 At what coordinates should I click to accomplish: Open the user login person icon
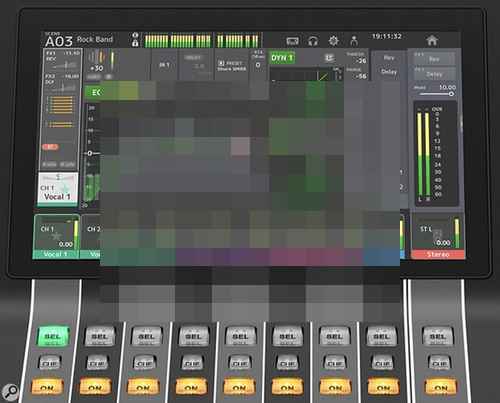[x=354, y=41]
